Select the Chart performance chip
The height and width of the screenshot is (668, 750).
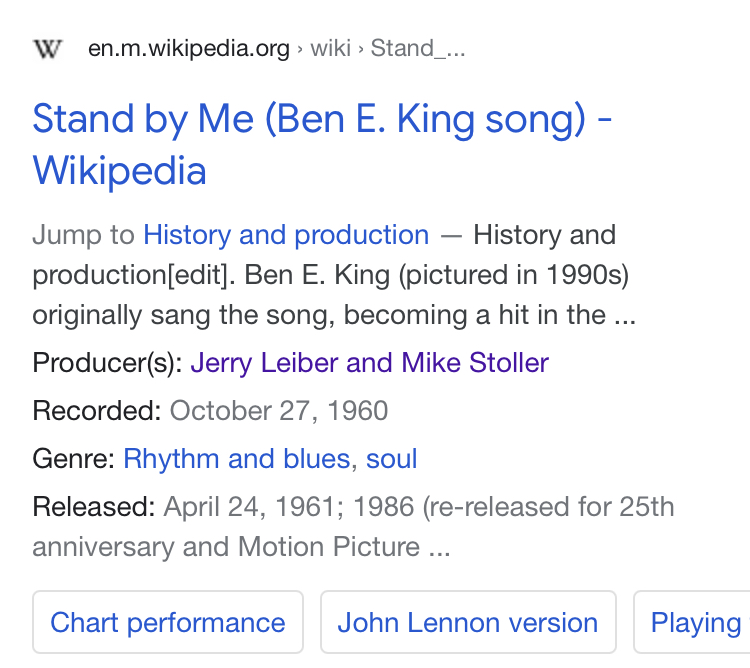[168, 623]
